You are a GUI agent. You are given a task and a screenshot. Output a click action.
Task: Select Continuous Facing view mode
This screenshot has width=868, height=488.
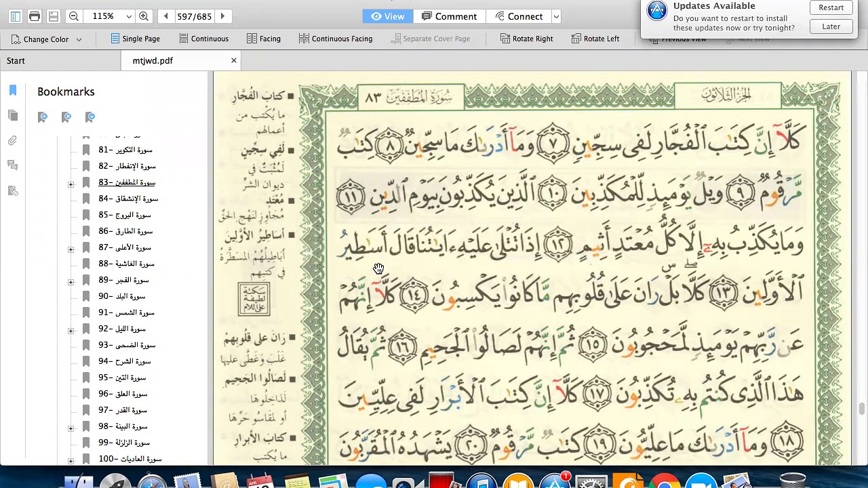(335, 39)
